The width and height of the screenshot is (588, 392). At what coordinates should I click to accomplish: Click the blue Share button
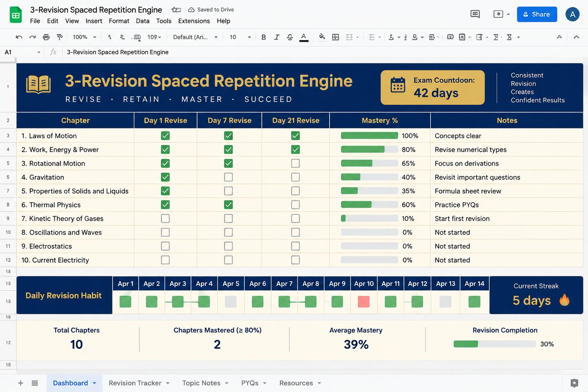[537, 15]
